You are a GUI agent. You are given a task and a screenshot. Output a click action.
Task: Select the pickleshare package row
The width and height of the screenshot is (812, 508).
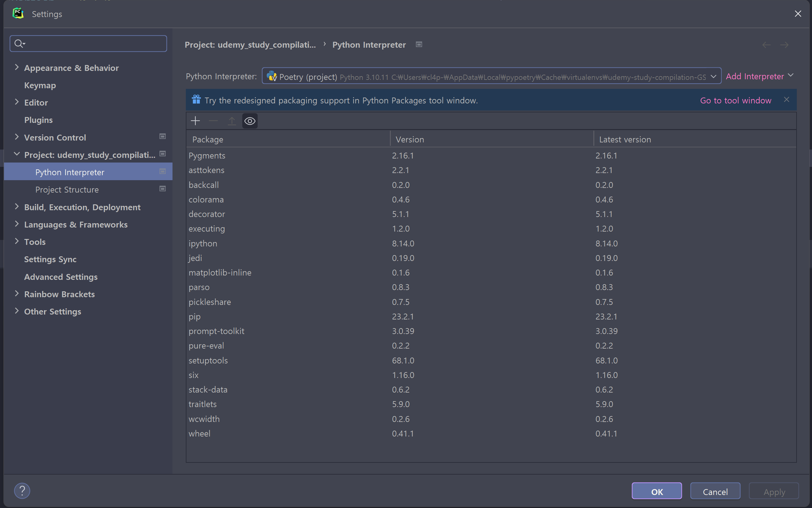pyautogui.click(x=491, y=302)
